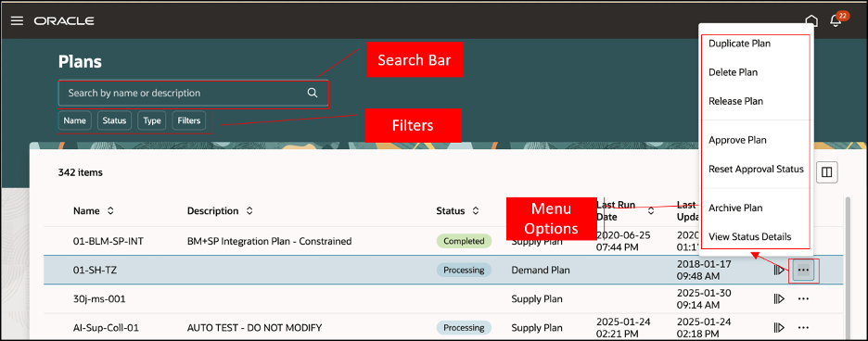The height and width of the screenshot is (341, 868).
Task: Sort by Status column arrows
Action: point(475,211)
